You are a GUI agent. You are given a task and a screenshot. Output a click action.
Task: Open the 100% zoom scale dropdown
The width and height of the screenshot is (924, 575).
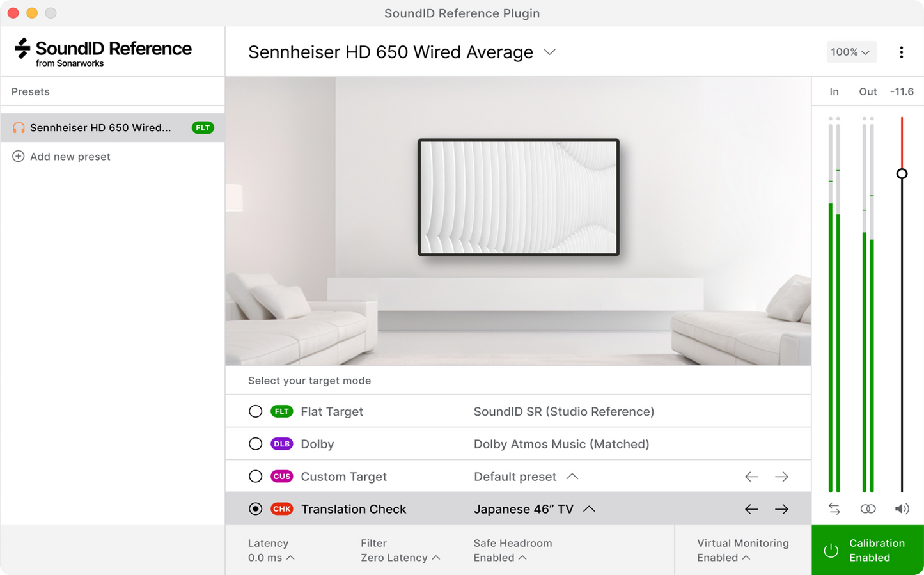coord(851,52)
